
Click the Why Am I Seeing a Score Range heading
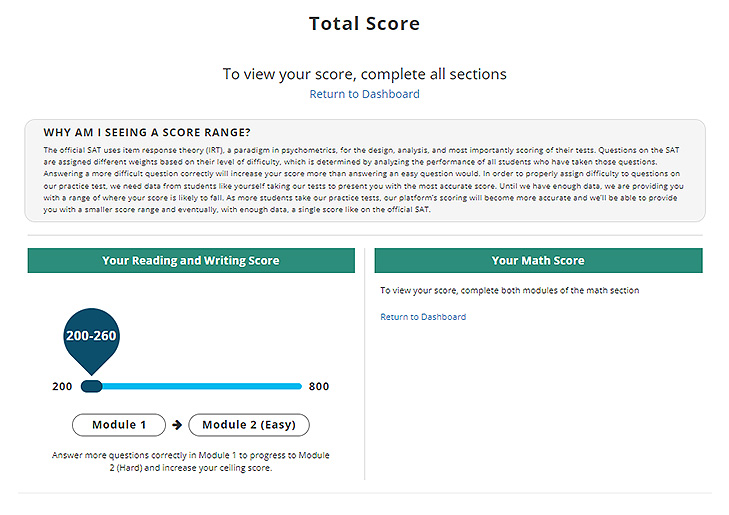(147, 132)
